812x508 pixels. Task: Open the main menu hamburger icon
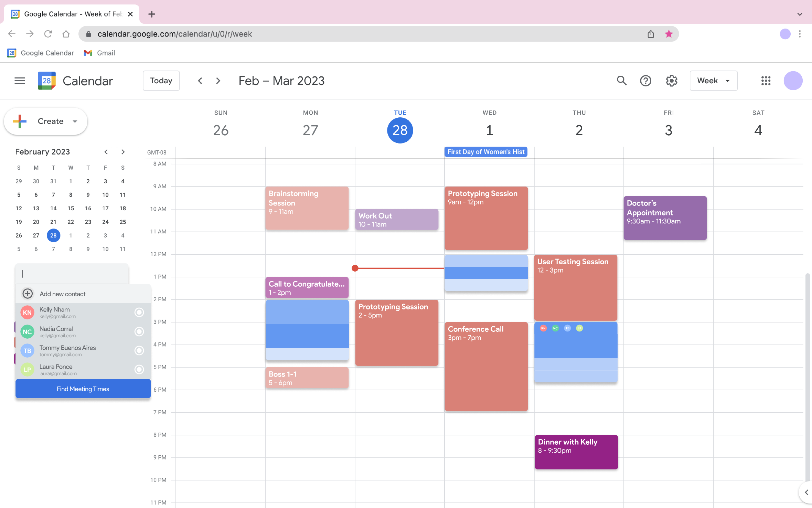click(x=20, y=81)
